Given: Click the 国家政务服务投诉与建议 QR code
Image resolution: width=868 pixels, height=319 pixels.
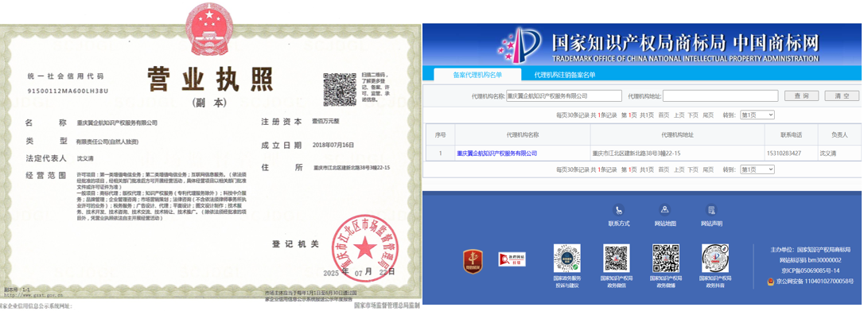Looking at the screenshot, I should pyautogui.click(x=566, y=259).
